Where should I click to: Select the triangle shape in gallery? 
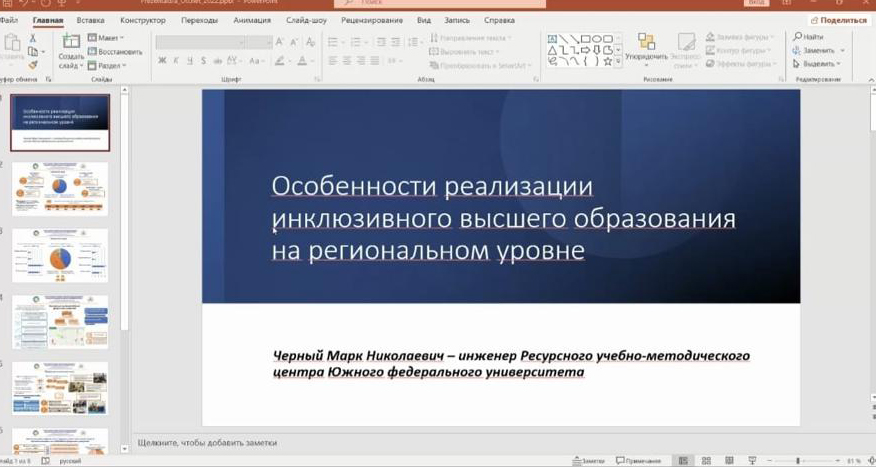pyautogui.click(x=552, y=50)
